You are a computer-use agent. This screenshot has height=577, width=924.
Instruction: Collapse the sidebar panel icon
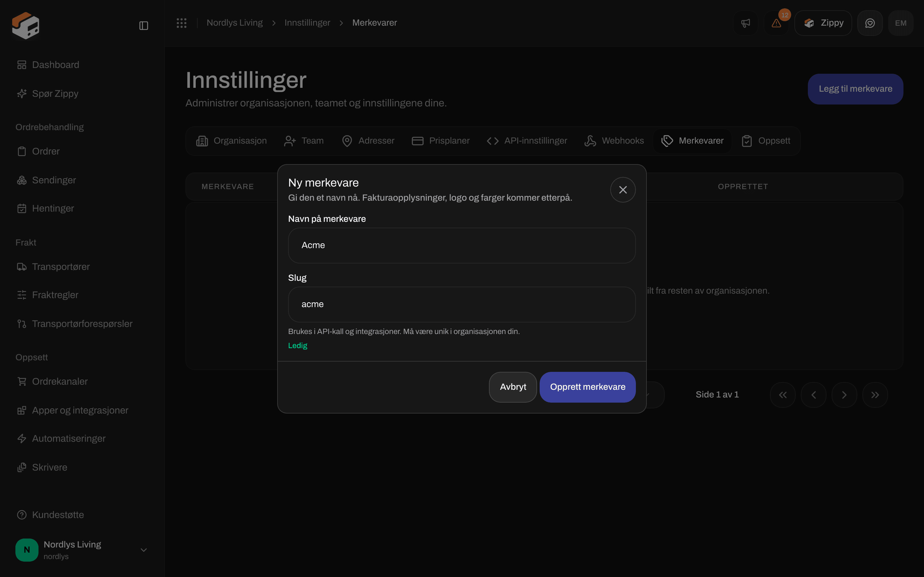point(143,26)
